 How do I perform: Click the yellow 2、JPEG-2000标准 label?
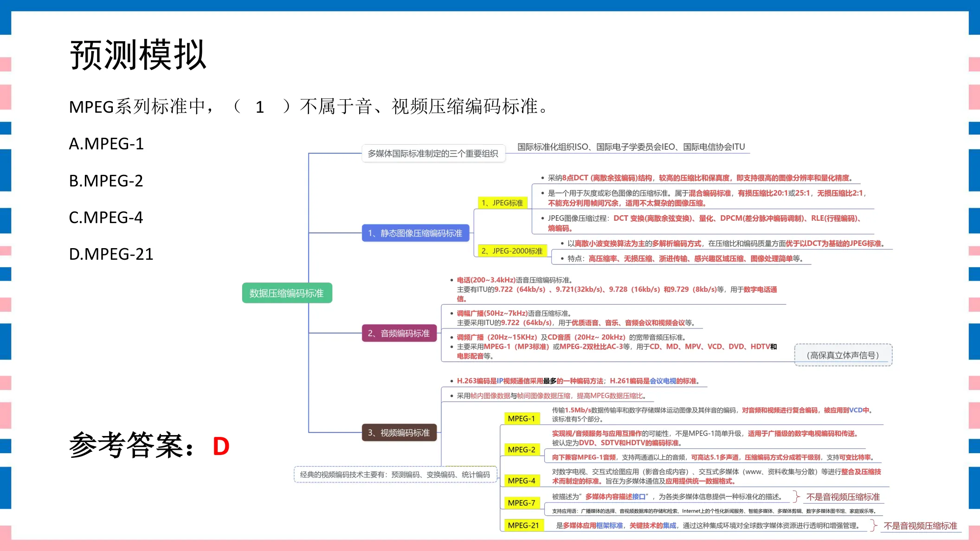coord(512,251)
